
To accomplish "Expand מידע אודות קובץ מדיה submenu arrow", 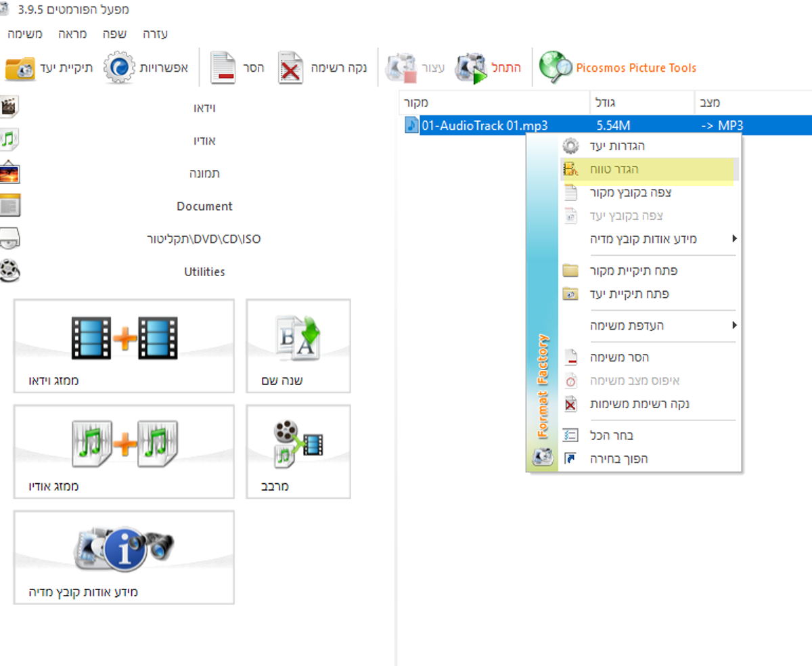I will tap(735, 239).
